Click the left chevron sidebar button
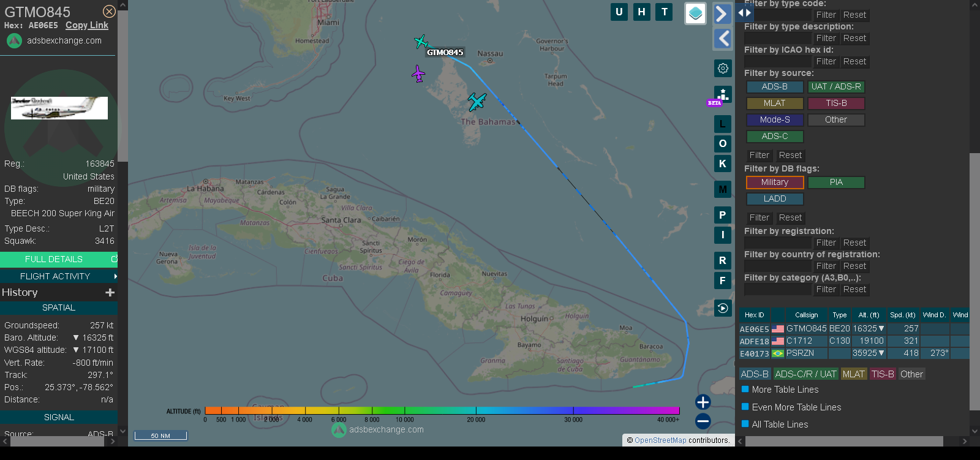The image size is (980, 460). (723, 39)
